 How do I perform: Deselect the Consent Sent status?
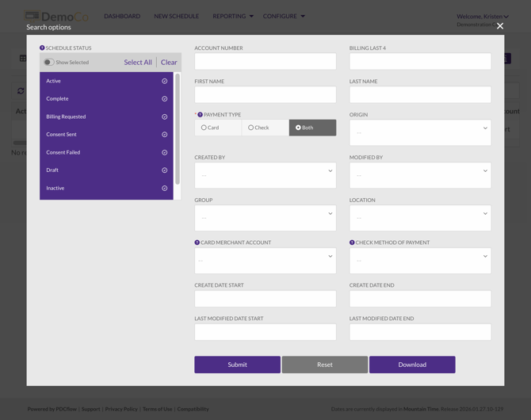(106, 135)
